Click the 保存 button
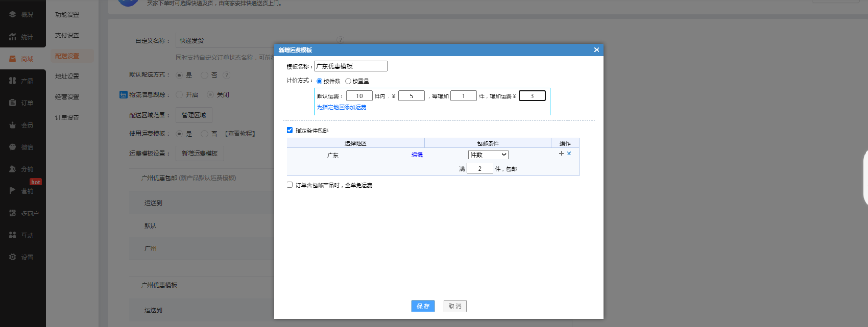Screen dimensions: 868x327 click(x=423, y=306)
